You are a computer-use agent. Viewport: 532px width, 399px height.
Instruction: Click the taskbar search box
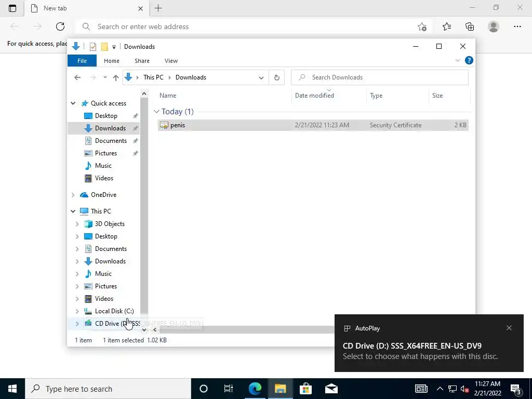[108, 389]
